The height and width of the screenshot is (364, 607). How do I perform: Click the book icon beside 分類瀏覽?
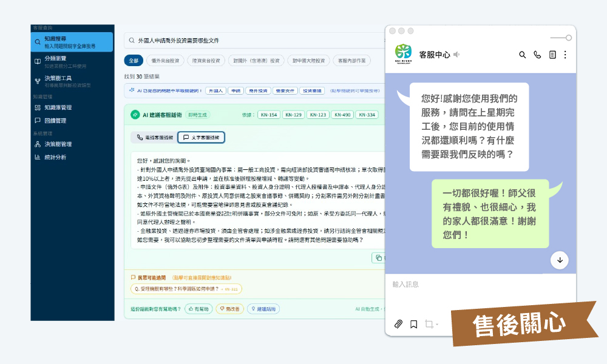tap(38, 61)
